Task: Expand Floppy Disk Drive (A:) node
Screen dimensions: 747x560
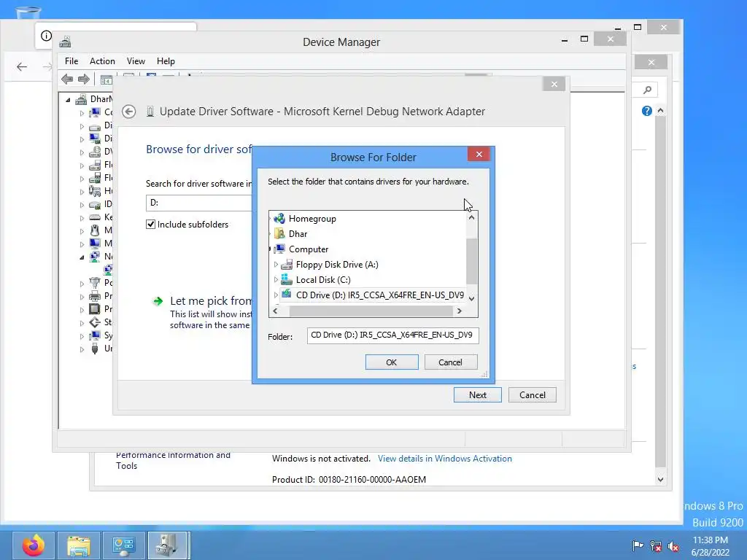Action: pyautogui.click(x=276, y=264)
